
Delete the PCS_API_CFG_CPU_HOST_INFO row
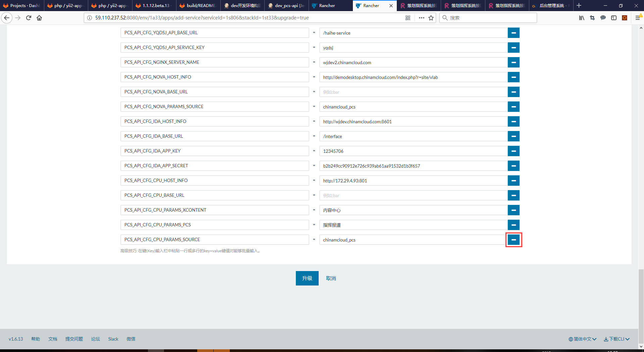click(514, 181)
